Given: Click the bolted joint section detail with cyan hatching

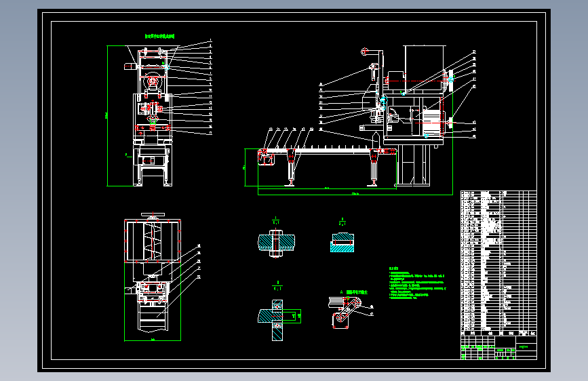Looking at the screenshot, I should coord(276,243).
